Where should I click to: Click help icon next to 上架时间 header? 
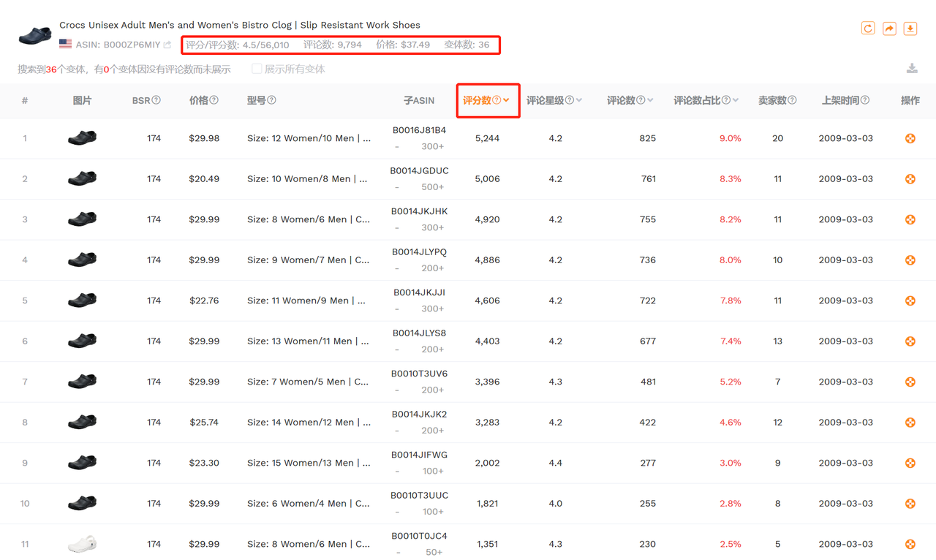(x=865, y=100)
